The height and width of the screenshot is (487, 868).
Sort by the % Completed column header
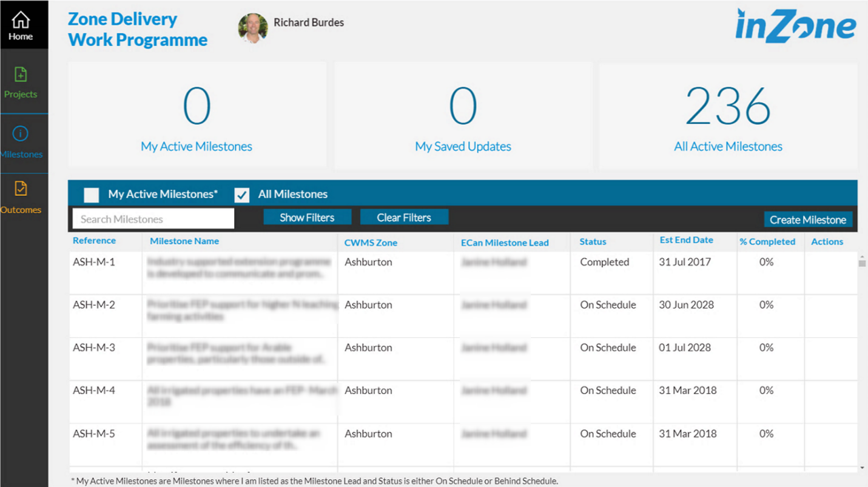pyautogui.click(x=767, y=241)
